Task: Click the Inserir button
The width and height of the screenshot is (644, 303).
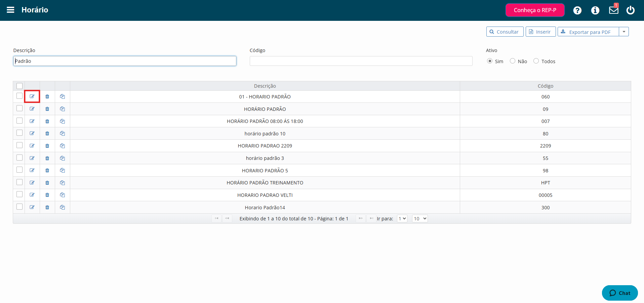Action: [x=540, y=32]
